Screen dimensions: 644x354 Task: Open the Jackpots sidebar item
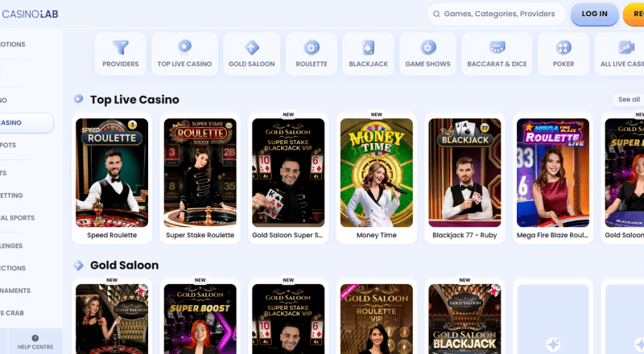pos(8,145)
